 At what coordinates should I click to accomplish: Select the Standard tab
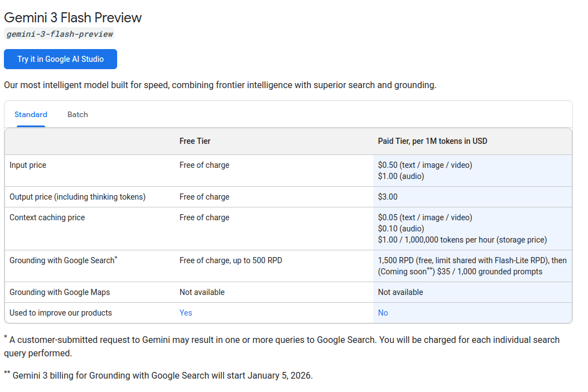[x=31, y=115]
